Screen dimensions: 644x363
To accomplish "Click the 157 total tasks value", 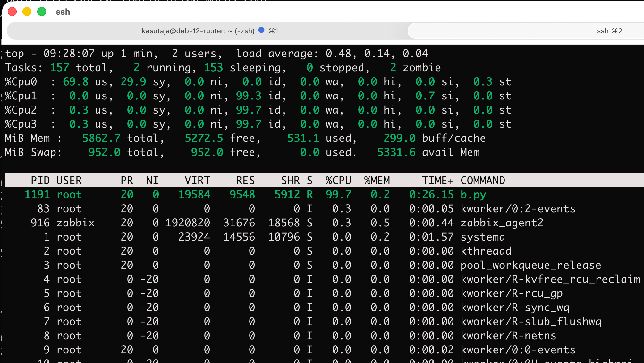I will pos(59,68).
